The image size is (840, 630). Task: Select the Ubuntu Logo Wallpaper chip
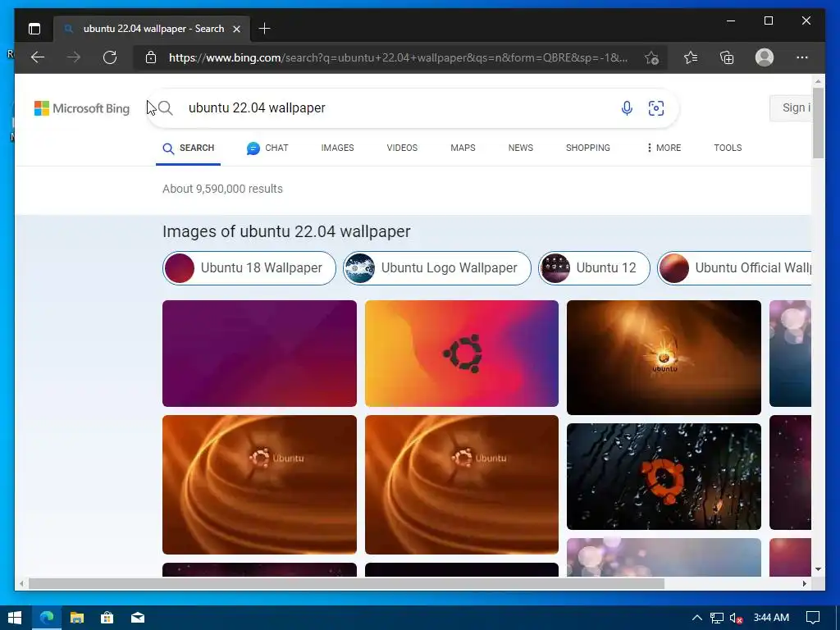click(x=437, y=268)
